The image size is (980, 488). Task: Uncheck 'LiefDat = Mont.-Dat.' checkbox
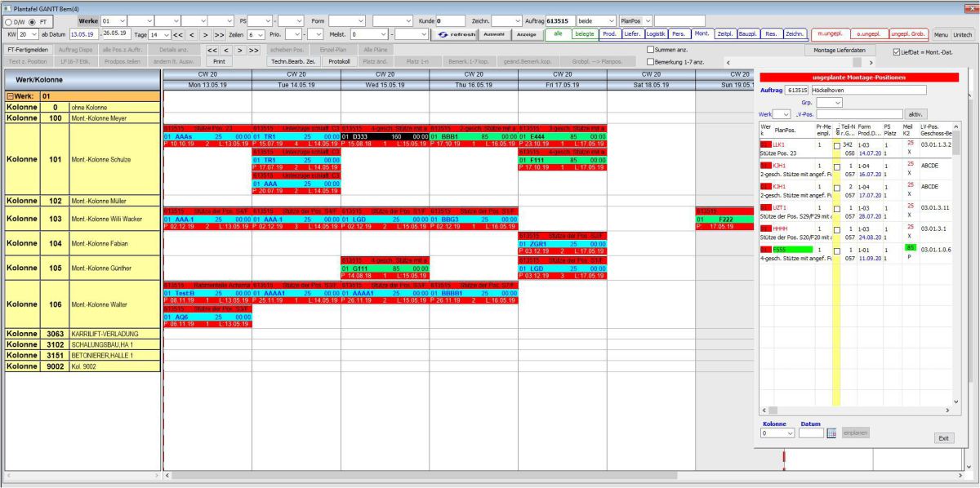coord(895,50)
